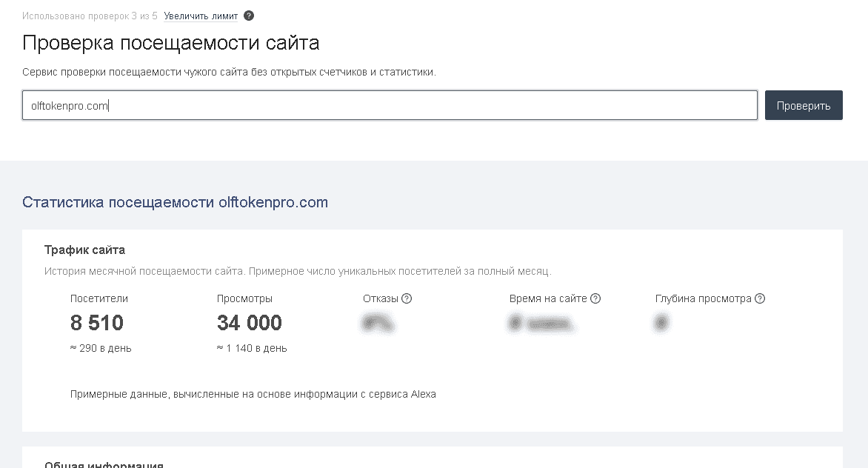Click the question icon beside Отказы
Viewport: 868px width, 468px height.
pos(407,299)
